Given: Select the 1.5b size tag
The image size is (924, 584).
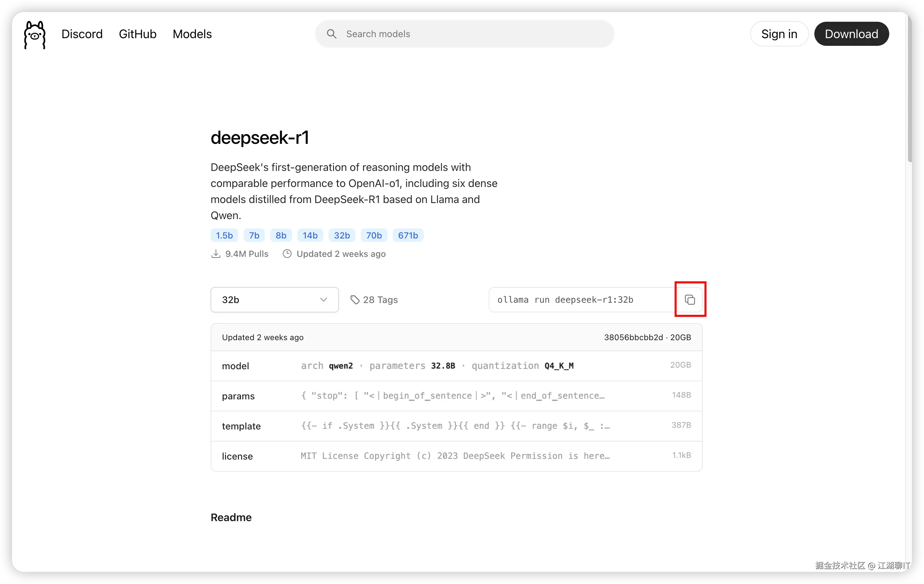Looking at the screenshot, I should tap(224, 235).
